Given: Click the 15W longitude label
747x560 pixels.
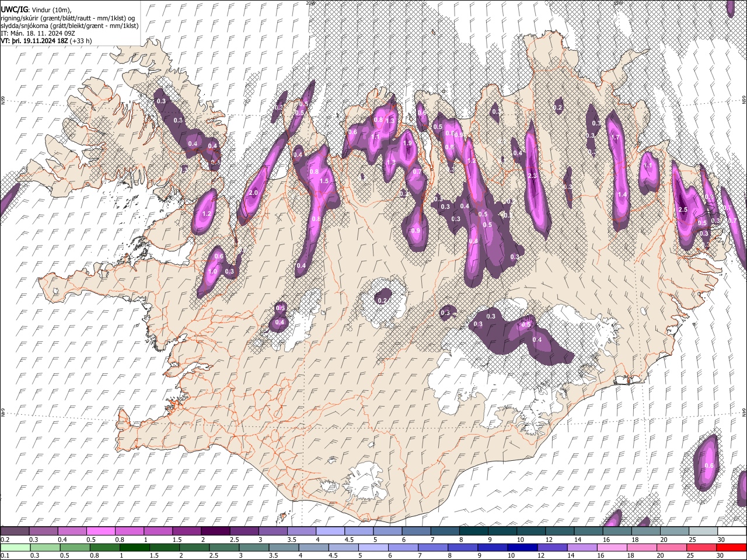Looking at the screenshot, I should pyautogui.click(x=618, y=3).
